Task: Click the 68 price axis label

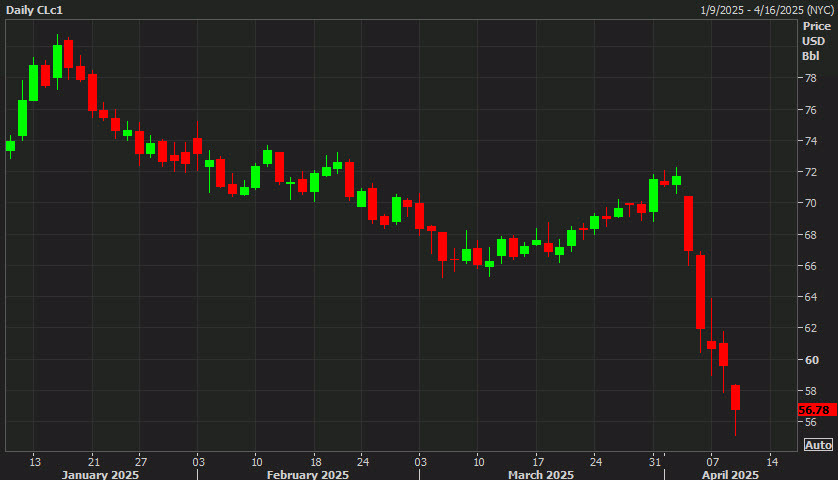Action: coord(810,235)
